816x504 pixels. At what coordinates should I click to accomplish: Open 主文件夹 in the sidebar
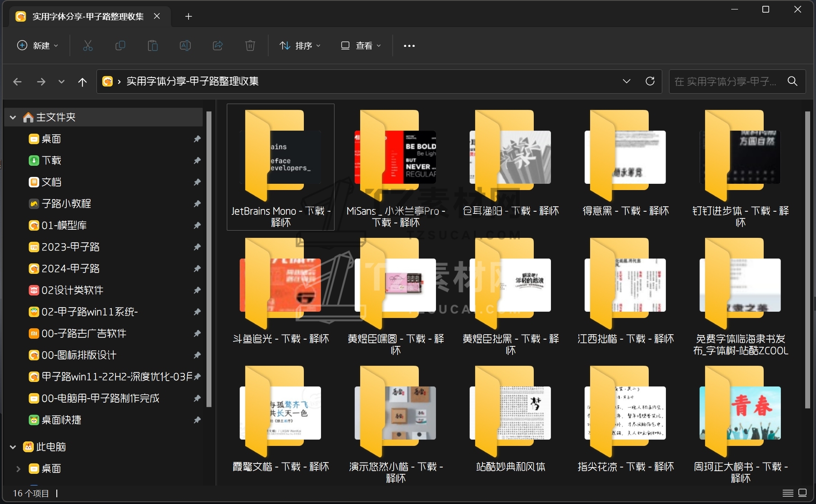click(x=104, y=117)
